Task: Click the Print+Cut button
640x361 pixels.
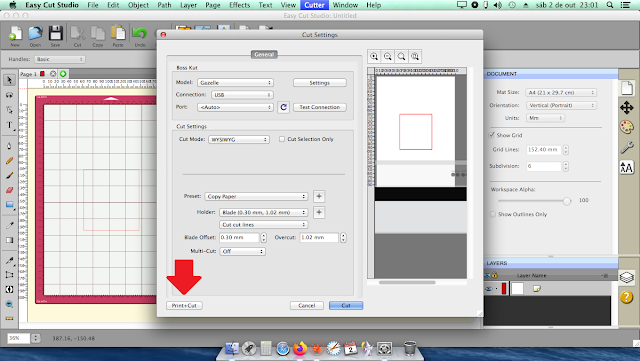Action: point(184,305)
